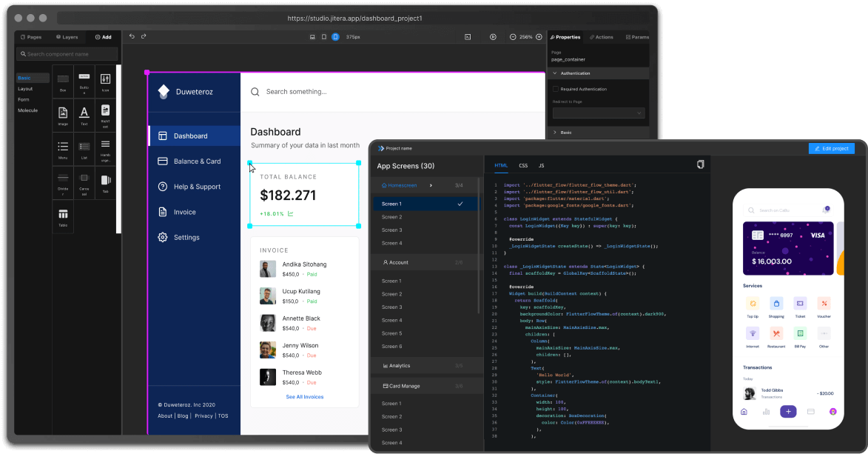The height and width of the screenshot is (454, 868).
Task: Click the redo arrow in the toolbar
Action: pos(144,36)
